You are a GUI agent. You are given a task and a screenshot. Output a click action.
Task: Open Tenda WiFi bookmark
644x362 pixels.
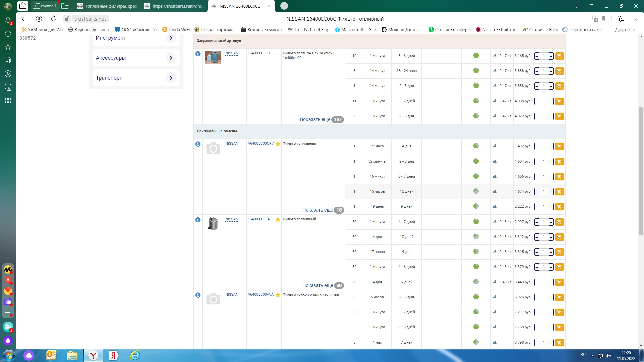click(x=176, y=29)
